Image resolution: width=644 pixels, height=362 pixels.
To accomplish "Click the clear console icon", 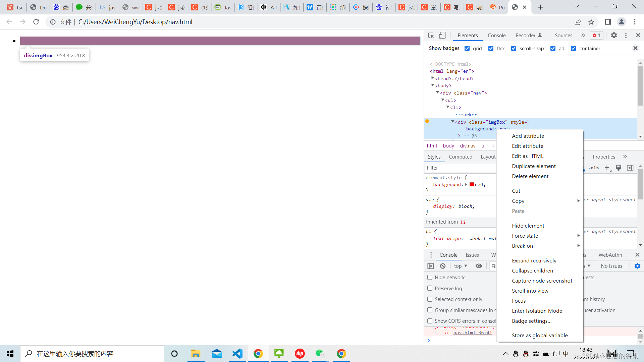I will 443,266.
